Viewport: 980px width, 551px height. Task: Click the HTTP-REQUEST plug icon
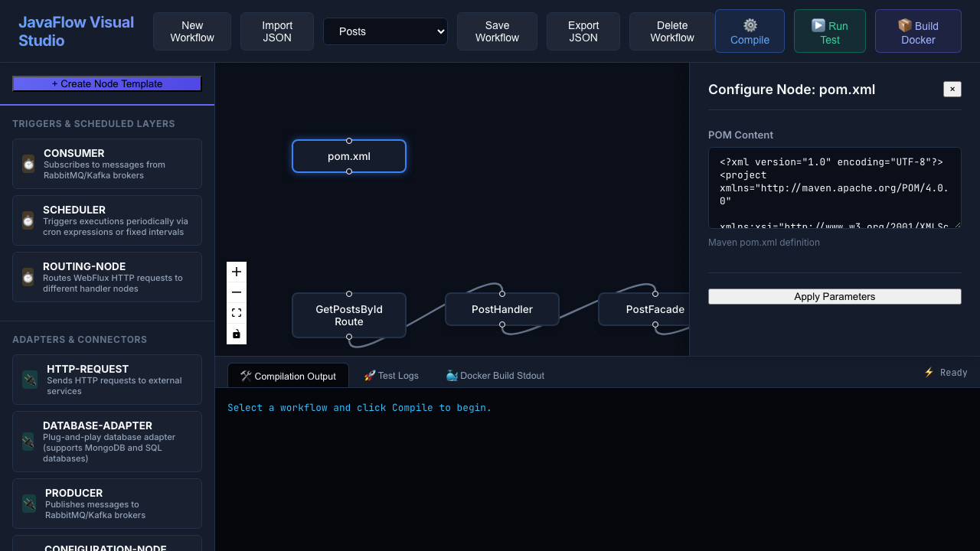(30, 380)
